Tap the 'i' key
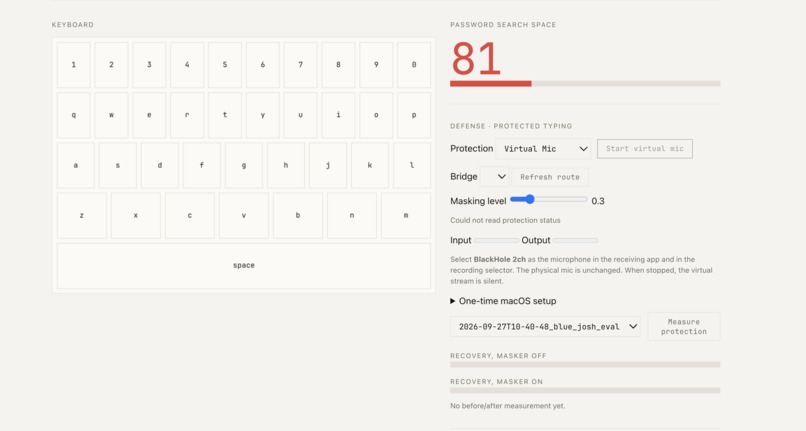 pyautogui.click(x=338, y=115)
